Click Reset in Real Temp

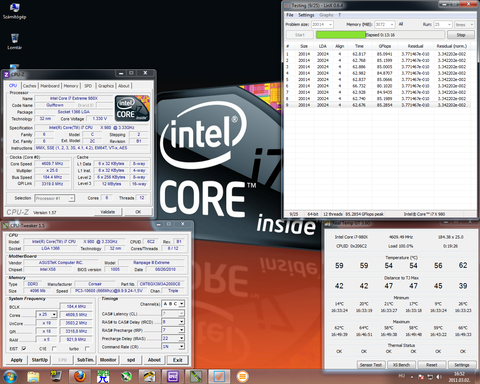tap(431, 365)
